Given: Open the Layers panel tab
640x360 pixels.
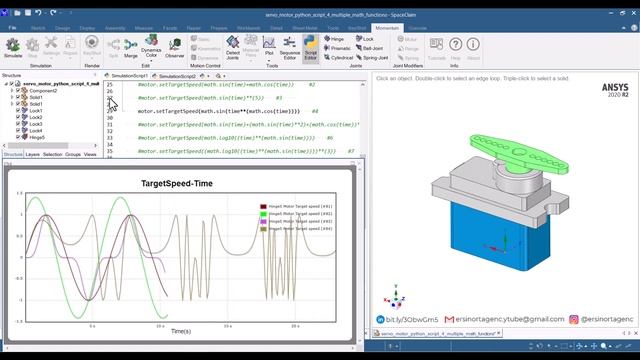Looking at the screenshot, I should [x=33, y=154].
